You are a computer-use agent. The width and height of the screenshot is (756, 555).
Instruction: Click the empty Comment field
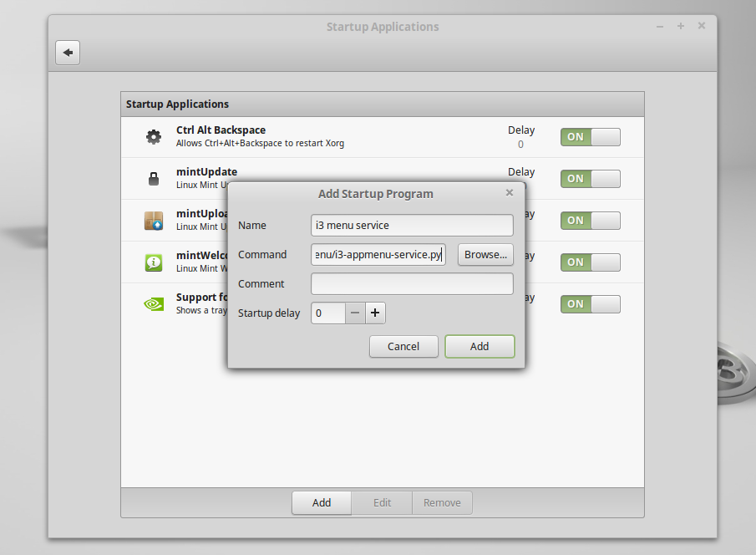pyautogui.click(x=412, y=284)
